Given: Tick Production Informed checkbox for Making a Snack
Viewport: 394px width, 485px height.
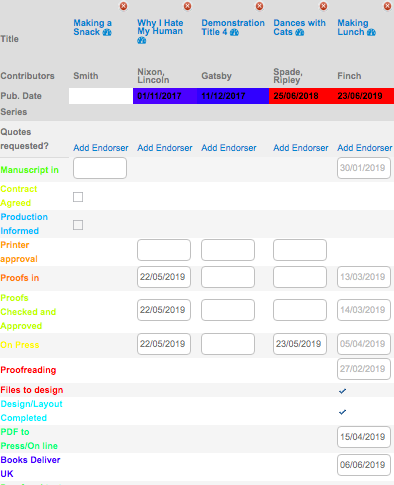Looking at the screenshot, I should point(78,225).
